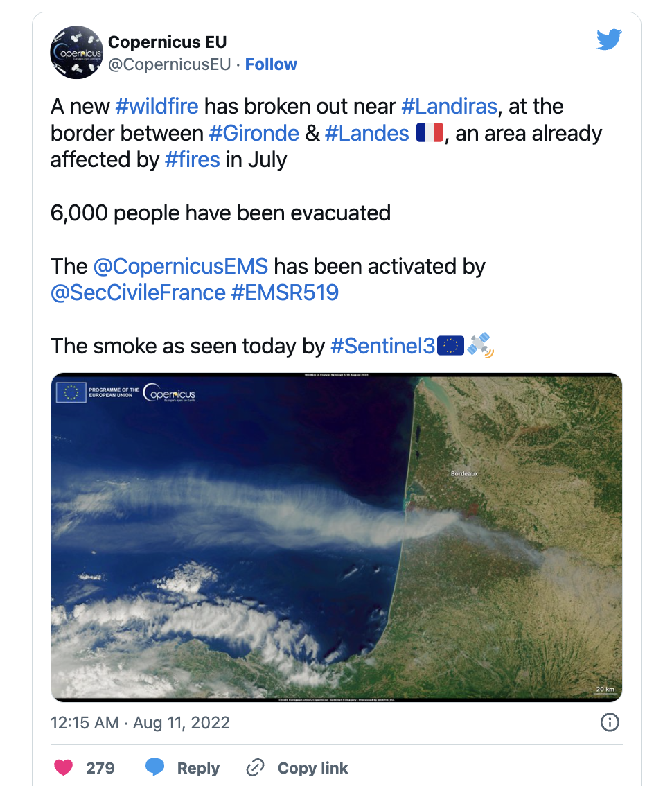Image resolution: width=672 pixels, height=786 pixels.
Task: Open the #Landes hashtag link
Action: [x=366, y=133]
